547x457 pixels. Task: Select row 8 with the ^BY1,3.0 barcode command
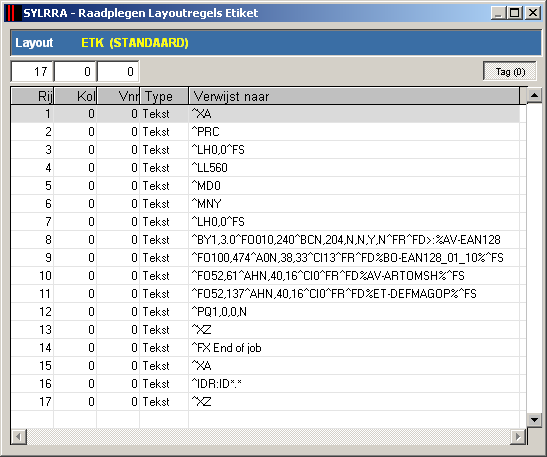pyautogui.click(x=265, y=240)
